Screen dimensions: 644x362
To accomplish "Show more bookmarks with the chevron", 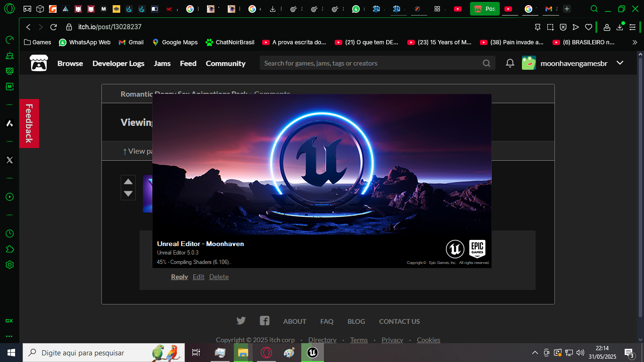I will (x=635, y=42).
